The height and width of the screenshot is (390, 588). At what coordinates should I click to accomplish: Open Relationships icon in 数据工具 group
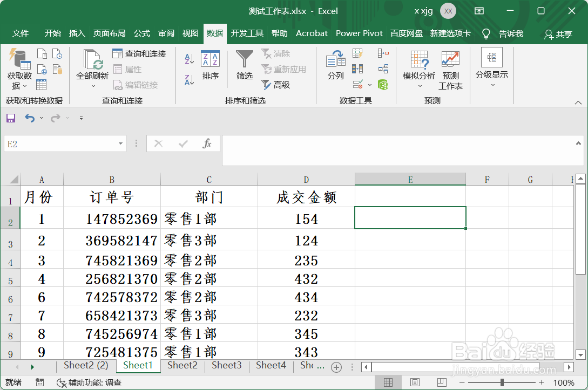(383, 69)
